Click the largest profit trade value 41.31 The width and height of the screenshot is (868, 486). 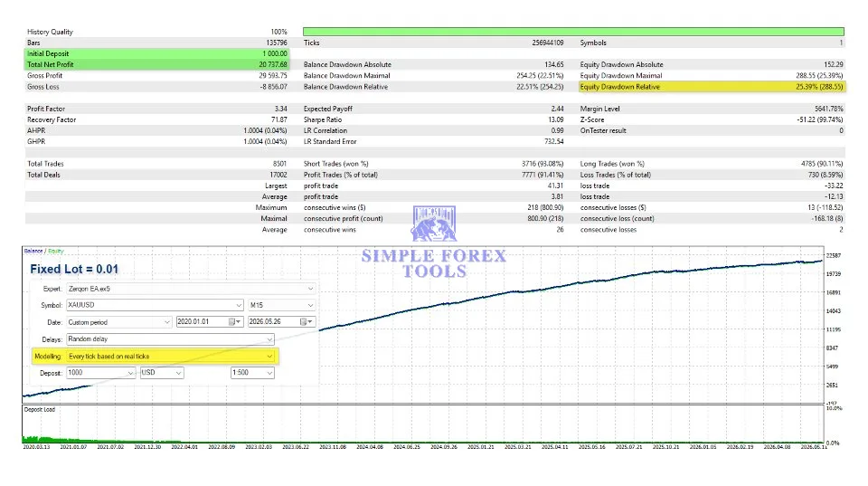point(556,186)
